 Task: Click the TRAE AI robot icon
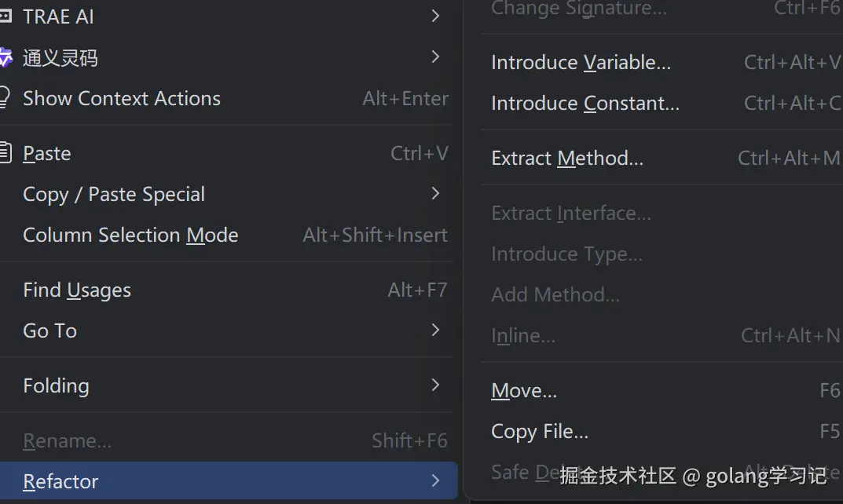5,16
